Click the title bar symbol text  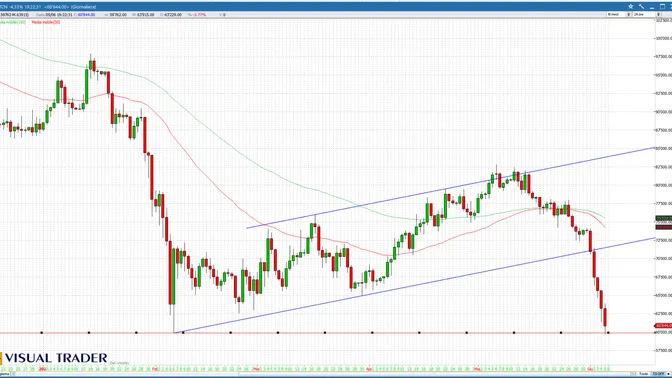(48, 7)
